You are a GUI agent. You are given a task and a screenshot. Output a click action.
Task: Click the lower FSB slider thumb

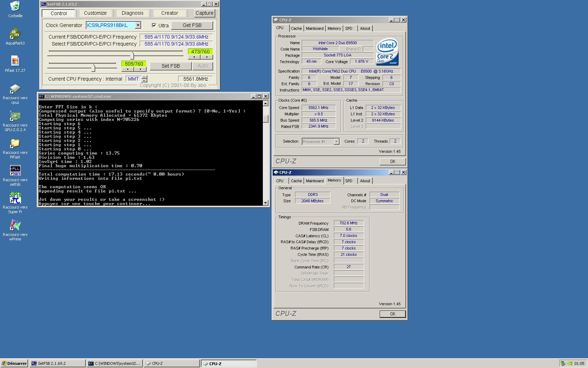coord(93,67)
